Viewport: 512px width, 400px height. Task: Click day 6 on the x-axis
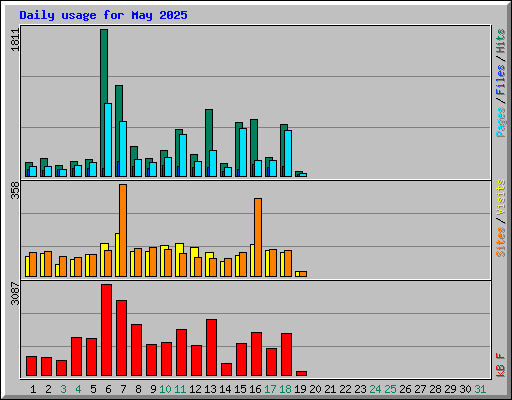(108, 389)
